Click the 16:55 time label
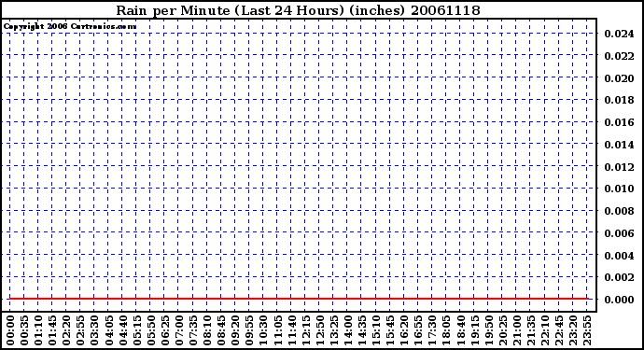 click(418, 330)
